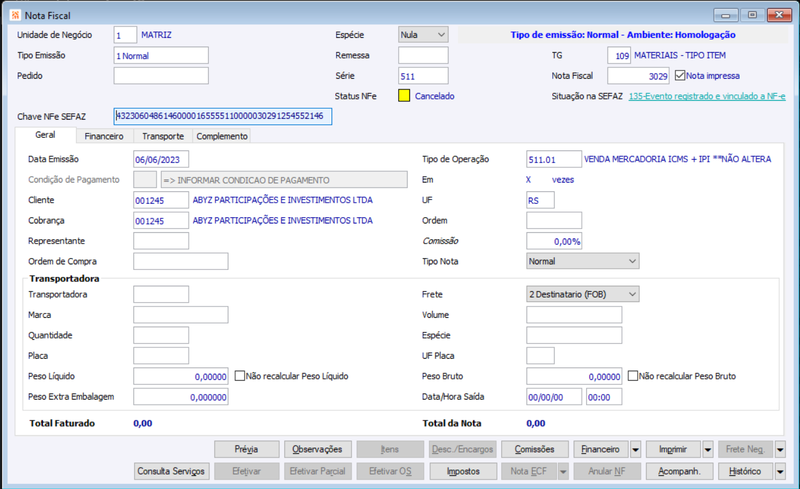Enable Não recalcular Peso Bruto checkbox

(x=633, y=376)
